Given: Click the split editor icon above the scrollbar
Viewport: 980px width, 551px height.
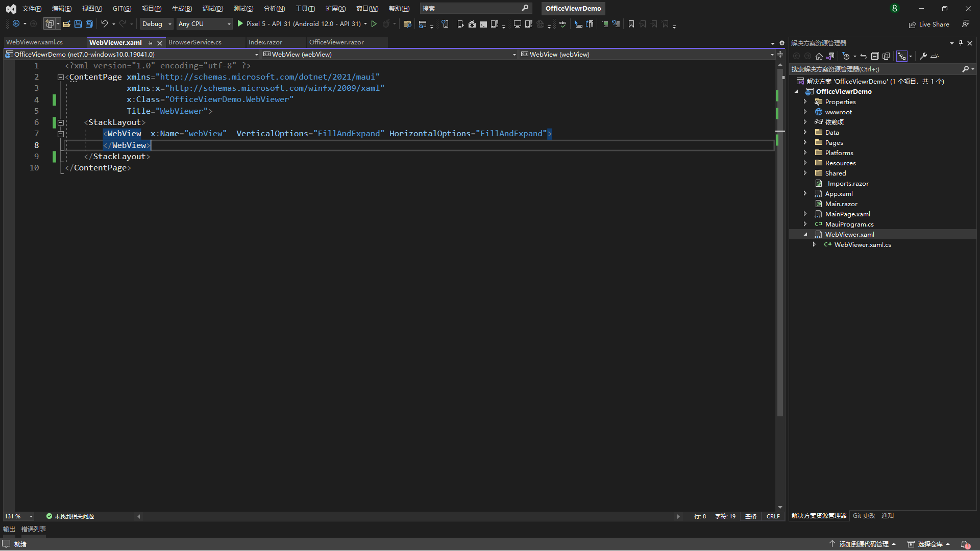Looking at the screenshot, I should point(780,54).
